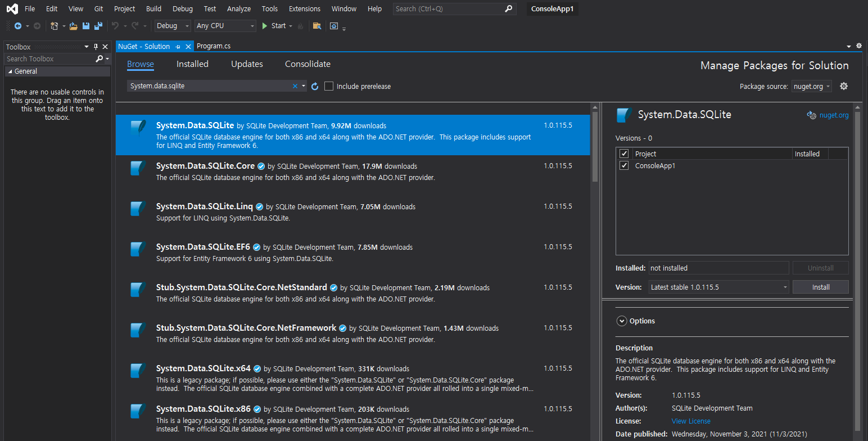
Task: Open the Git menu
Action: click(x=99, y=8)
